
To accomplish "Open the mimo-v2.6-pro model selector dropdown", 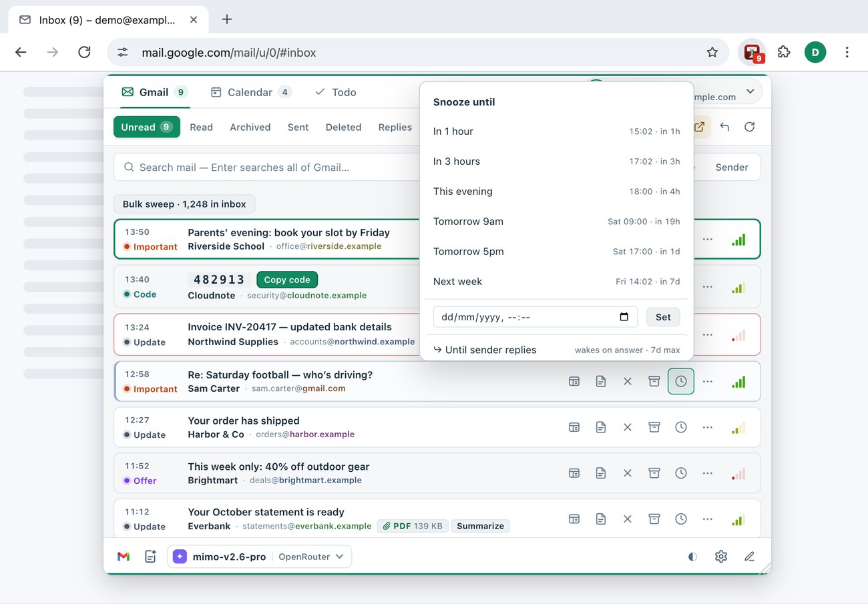I will [260, 557].
